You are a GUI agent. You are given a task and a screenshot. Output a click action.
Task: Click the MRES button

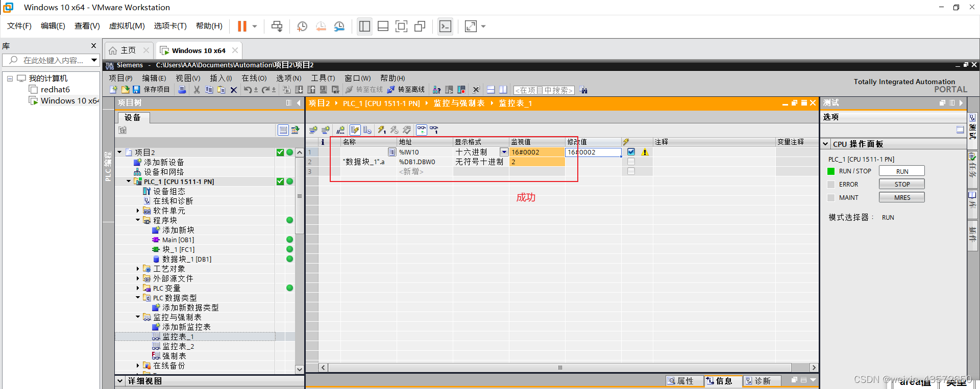pyautogui.click(x=902, y=198)
